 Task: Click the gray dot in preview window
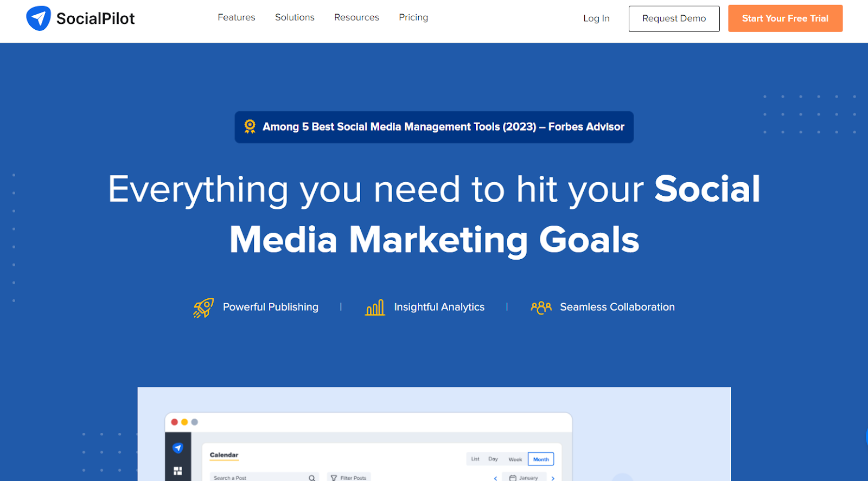pyautogui.click(x=195, y=422)
